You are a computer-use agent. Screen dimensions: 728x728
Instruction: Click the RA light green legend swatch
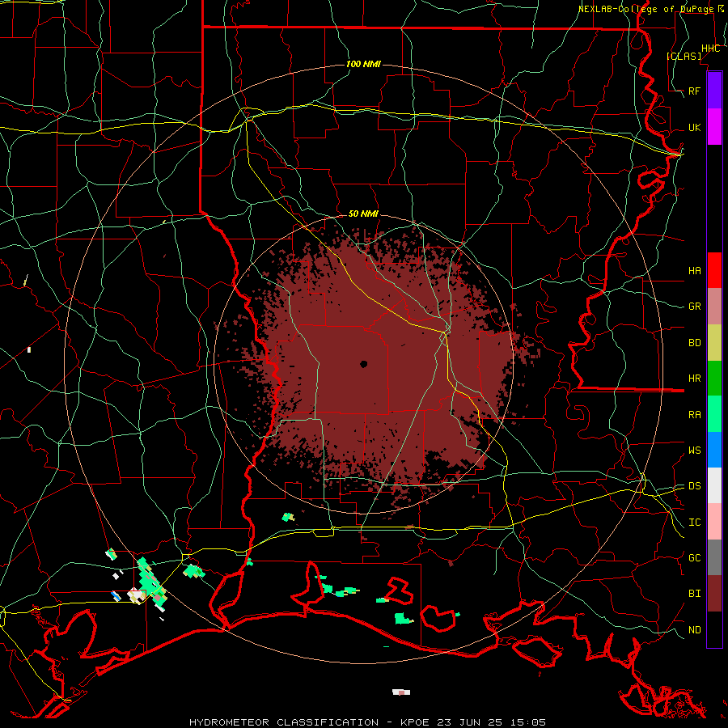tap(714, 414)
